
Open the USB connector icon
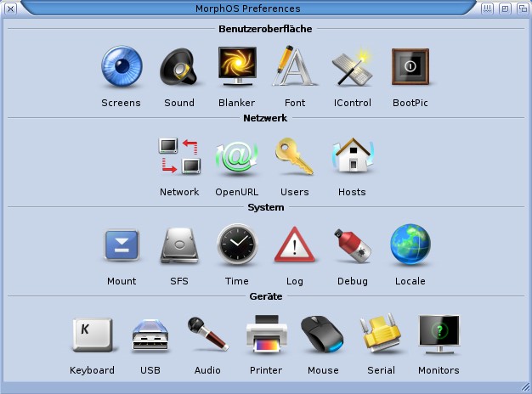coord(150,335)
